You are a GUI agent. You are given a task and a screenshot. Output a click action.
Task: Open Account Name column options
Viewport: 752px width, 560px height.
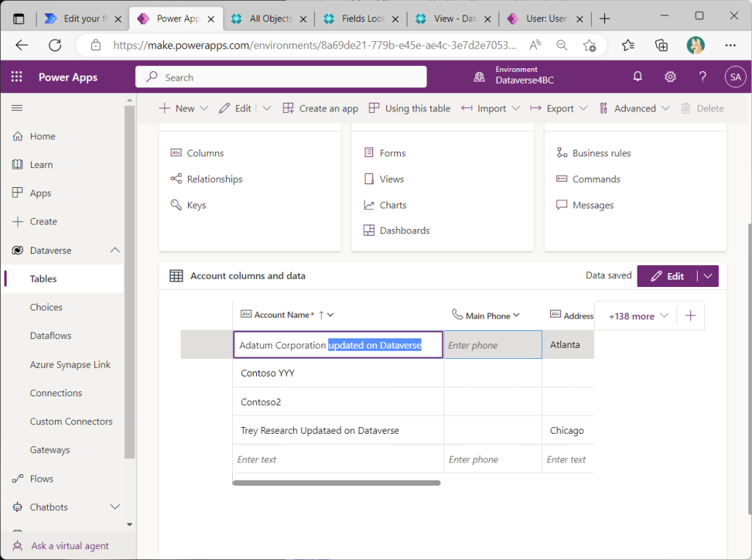tap(330, 315)
